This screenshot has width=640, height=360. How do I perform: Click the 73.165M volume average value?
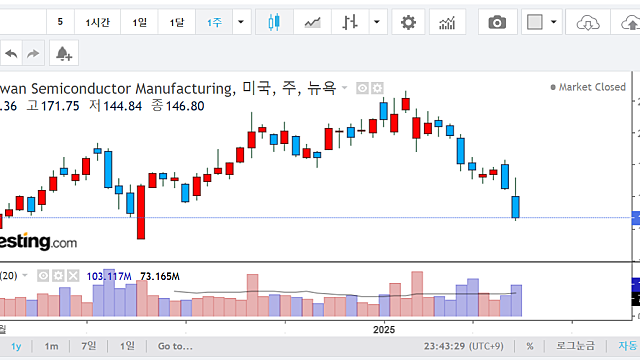click(x=160, y=276)
